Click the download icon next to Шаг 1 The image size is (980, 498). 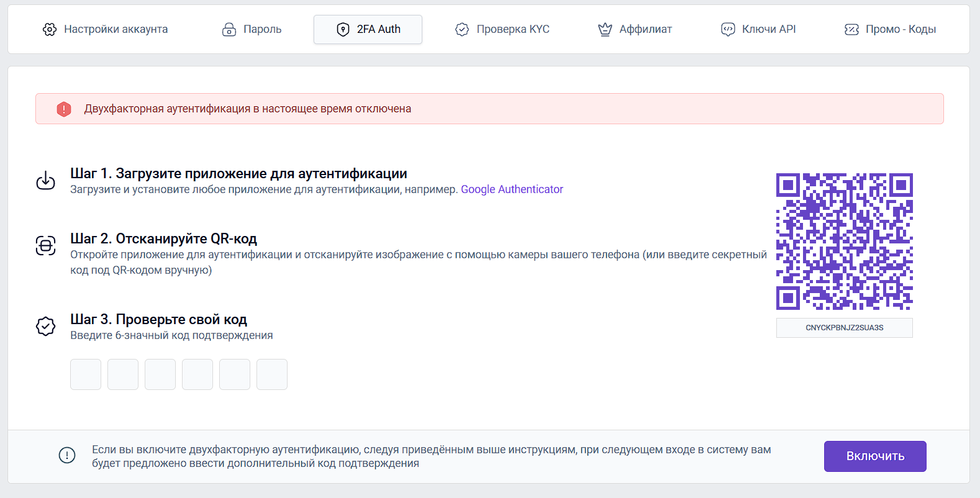(x=46, y=181)
